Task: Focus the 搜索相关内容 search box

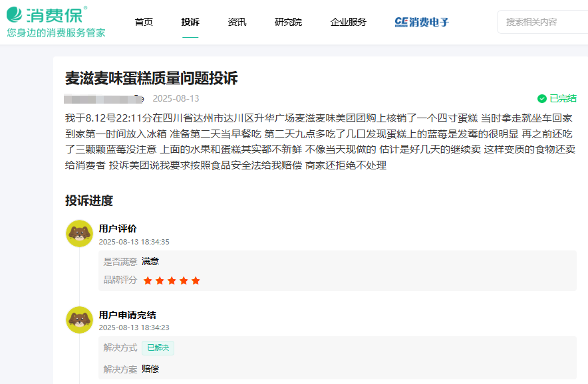Action: [x=542, y=22]
